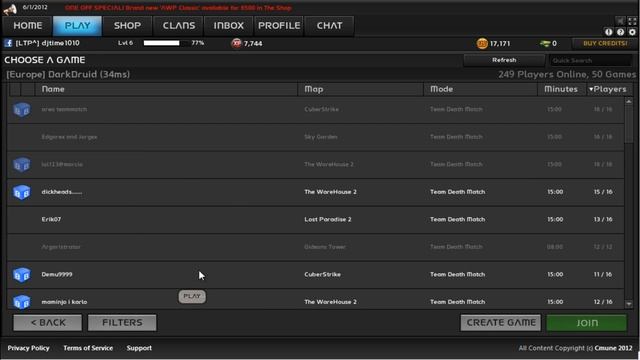This screenshot has width=640, height=360.
Task: Select the maminjo i karlo game name
Action: 64,302
